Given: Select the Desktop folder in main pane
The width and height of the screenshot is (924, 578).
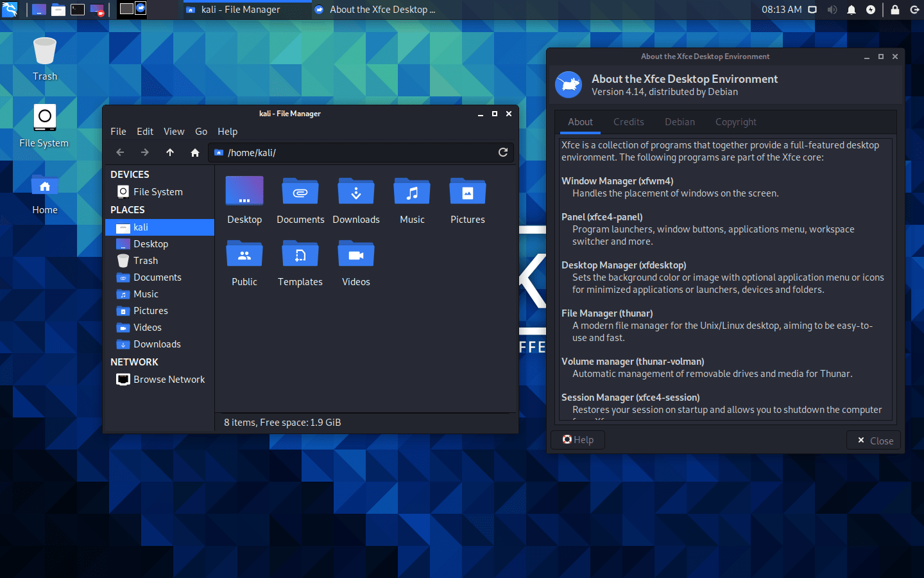Looking at the screenshot, I should (244, 200).
